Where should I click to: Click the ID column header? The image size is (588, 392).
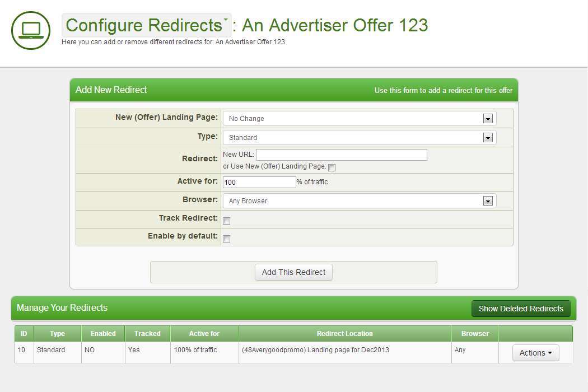(24, 334)
